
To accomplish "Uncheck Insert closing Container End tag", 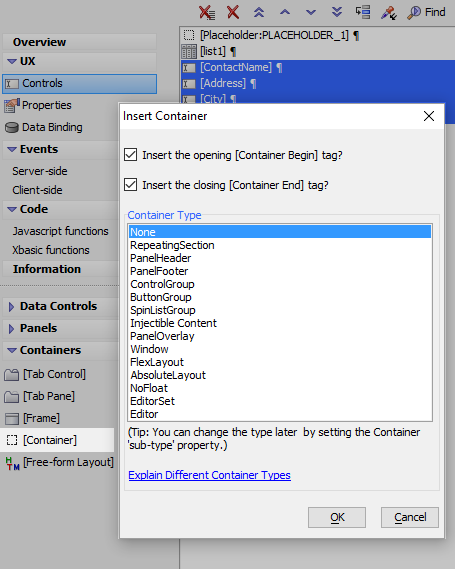I will tap(131, 184).
